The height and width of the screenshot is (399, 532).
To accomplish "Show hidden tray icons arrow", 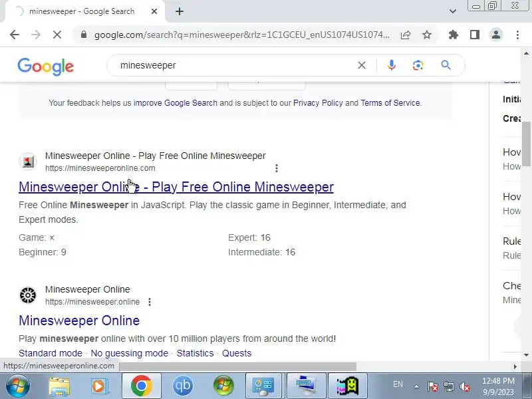I will 416,386.
